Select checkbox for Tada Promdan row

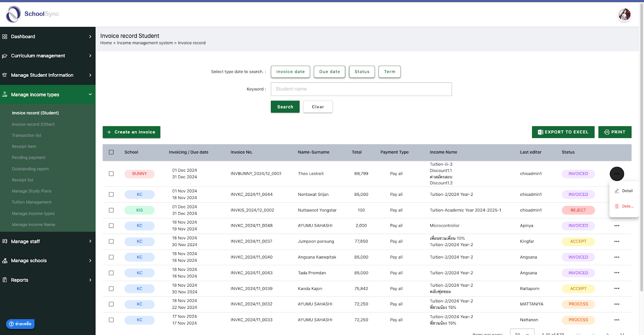(111, 273)
